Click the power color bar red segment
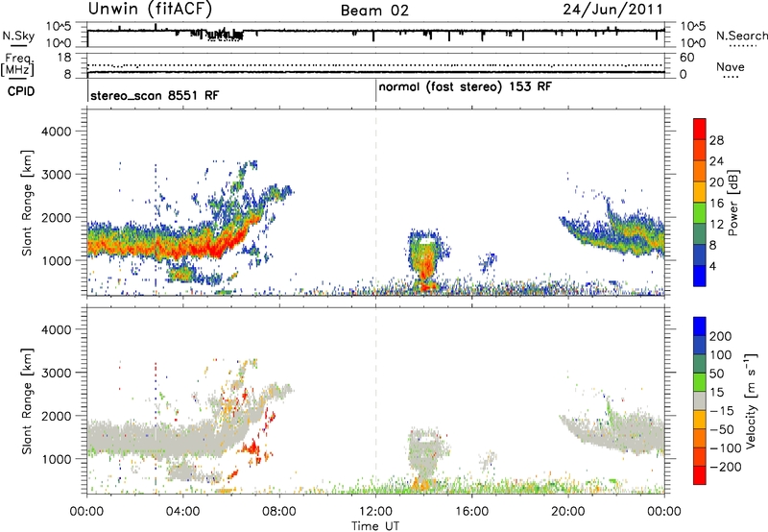The width and height of the screenshot is (768, 532). pyautogui.click(x=700, y=130)
